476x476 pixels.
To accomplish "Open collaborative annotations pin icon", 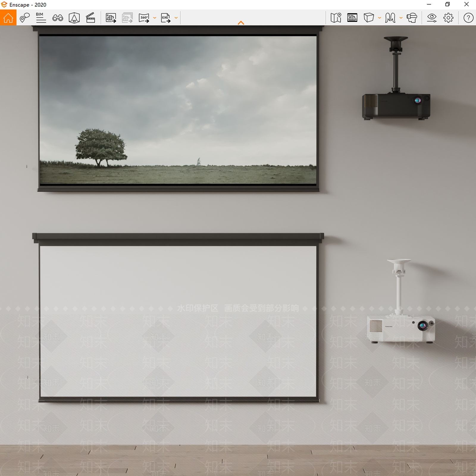I will click(25, 18).
